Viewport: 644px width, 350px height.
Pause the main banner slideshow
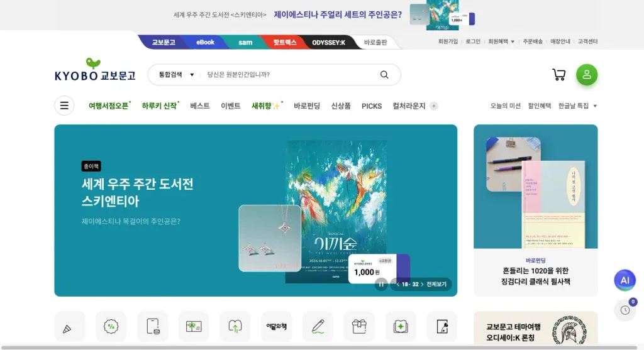(381, 284)
